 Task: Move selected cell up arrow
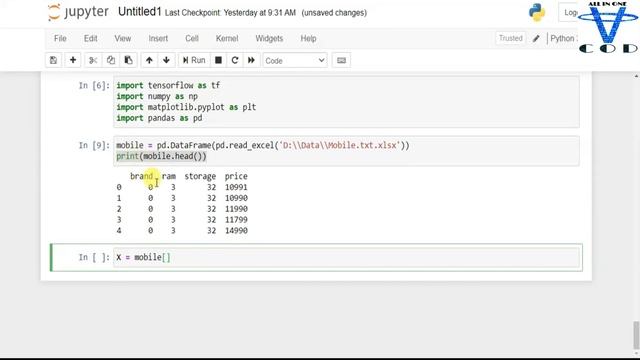point(149,60)
